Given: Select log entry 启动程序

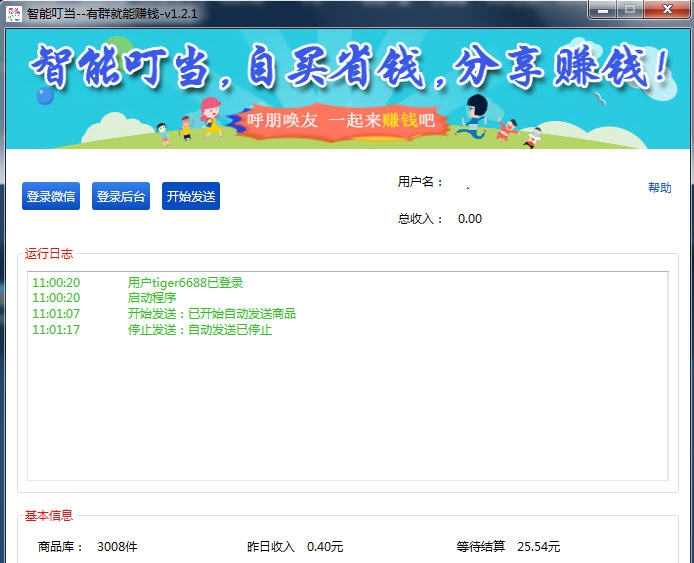Looking at the screenshot, I should [x=152, y=297].
